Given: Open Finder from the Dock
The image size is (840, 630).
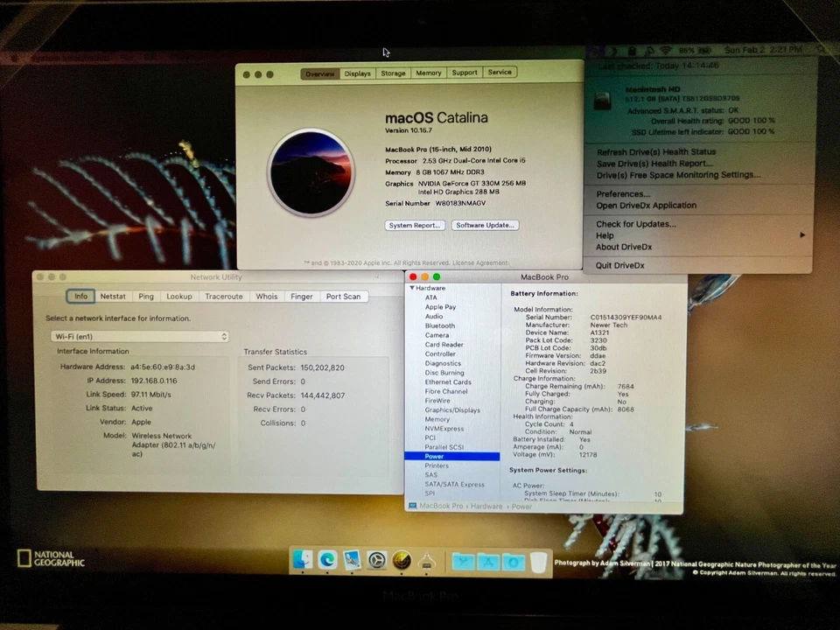Looking at the screenshot, I should [301, 561].
